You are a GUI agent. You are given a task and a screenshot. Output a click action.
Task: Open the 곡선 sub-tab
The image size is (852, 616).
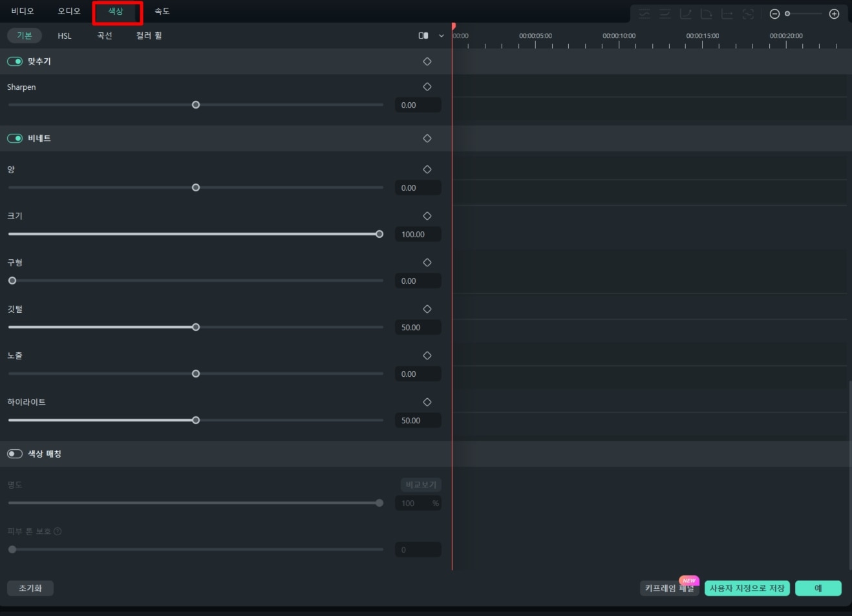pos(105,36)
